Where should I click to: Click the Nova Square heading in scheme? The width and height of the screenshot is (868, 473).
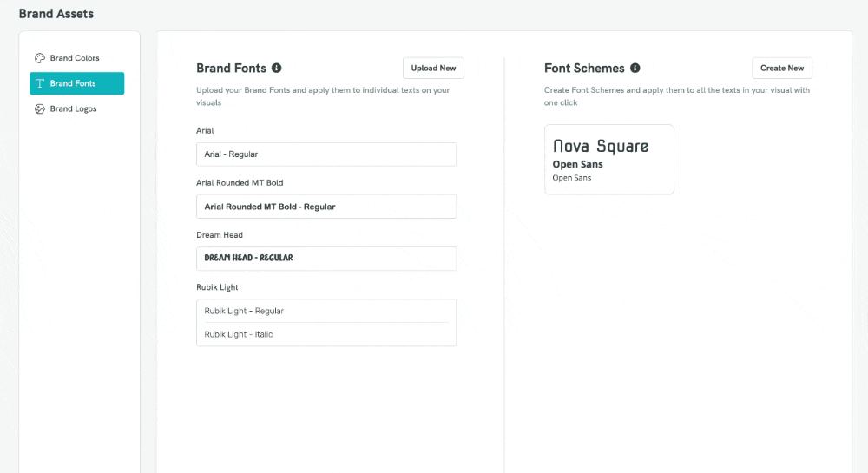(x=601, y=146)
